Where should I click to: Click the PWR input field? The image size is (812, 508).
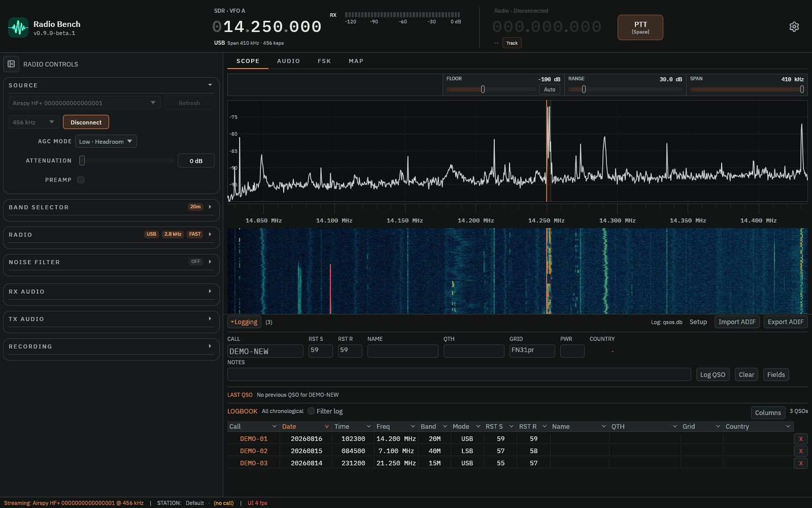point(572,351)
